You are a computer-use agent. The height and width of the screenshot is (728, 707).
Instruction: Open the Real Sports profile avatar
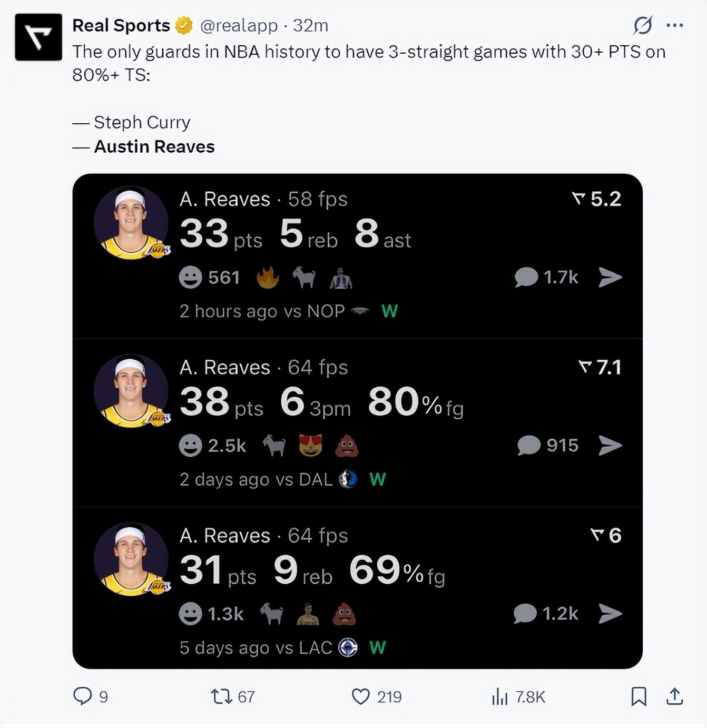point(38,37)
